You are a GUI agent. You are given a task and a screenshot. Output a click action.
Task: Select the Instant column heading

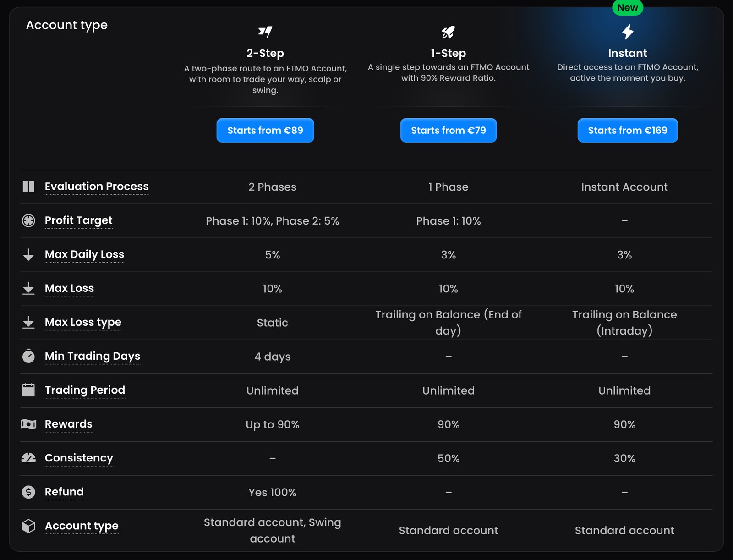(628, 53)
